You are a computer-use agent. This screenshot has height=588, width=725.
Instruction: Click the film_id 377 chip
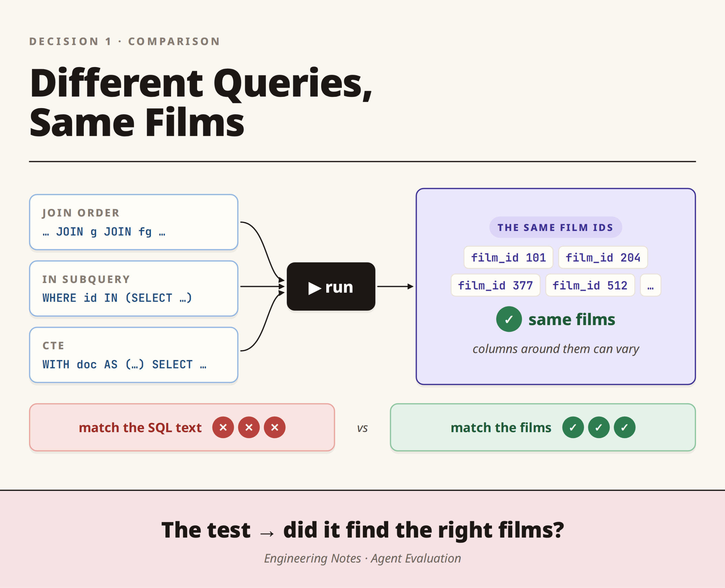coord(495,285)
